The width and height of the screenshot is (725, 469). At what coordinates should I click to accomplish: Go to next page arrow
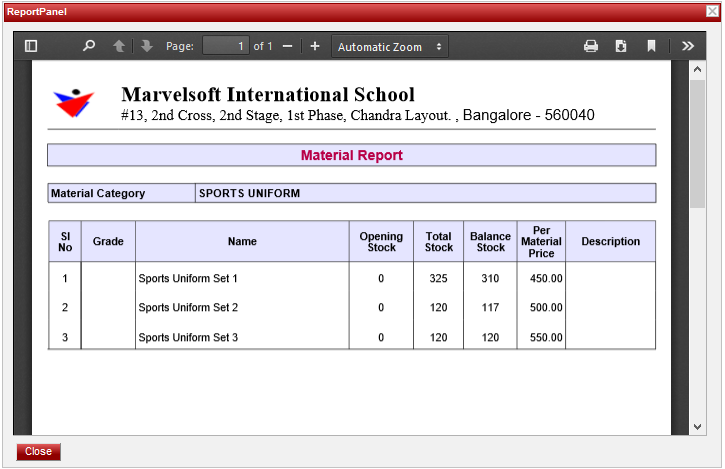(x=146, y=46)
